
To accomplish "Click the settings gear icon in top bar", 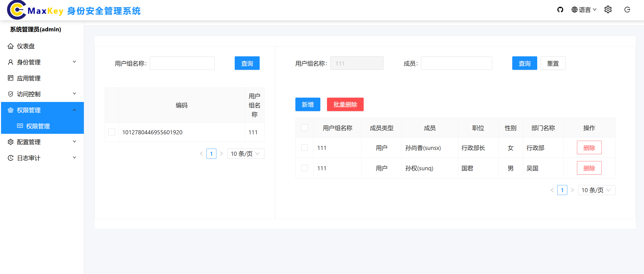I will click(x=608, y=9).
